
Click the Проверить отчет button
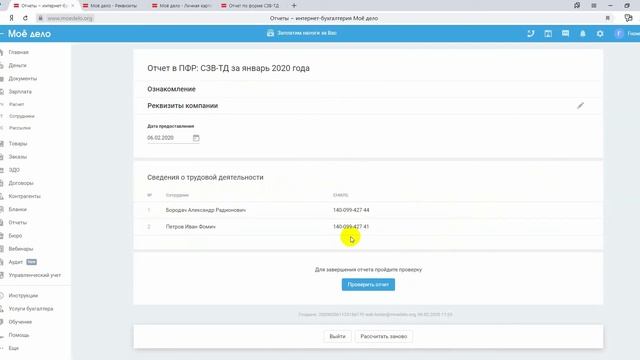pos(368,284)
